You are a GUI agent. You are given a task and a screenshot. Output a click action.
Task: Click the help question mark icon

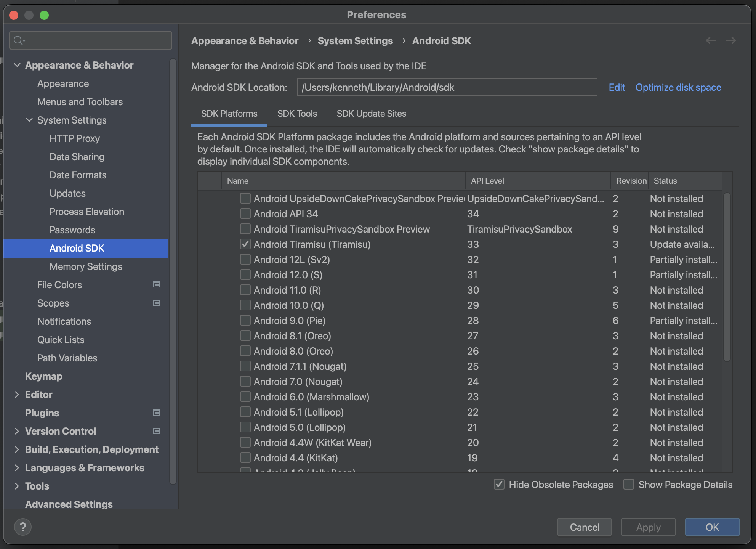[x=23, y=527]
